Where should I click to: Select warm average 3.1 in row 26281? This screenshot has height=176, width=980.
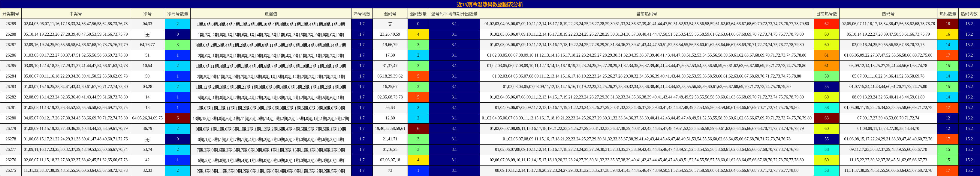tap(454, 108)
